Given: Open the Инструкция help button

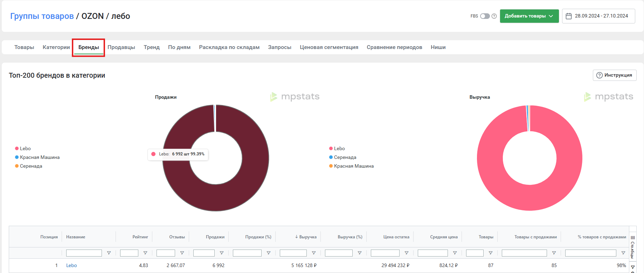Looking at the screenshot, I should (x=615, y=75).
